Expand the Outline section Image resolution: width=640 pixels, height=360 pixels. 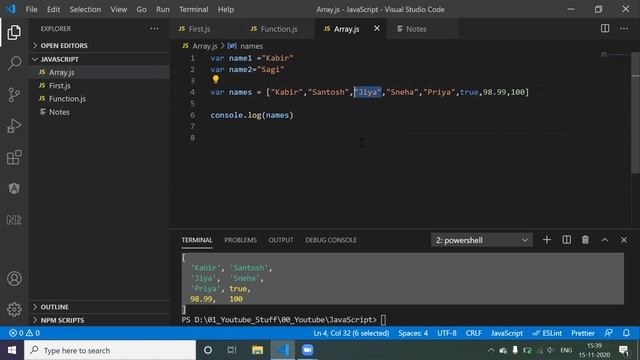(100, 307)
